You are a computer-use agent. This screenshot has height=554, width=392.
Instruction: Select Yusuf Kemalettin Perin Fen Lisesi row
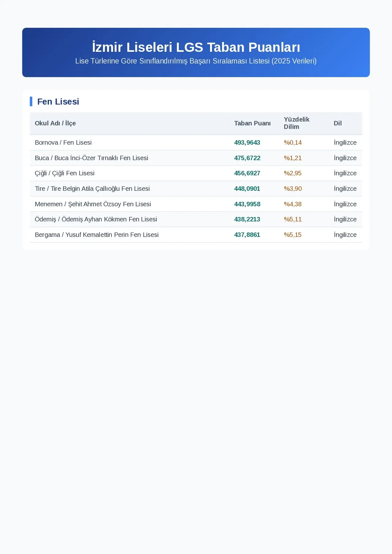(x=196, y=235)
